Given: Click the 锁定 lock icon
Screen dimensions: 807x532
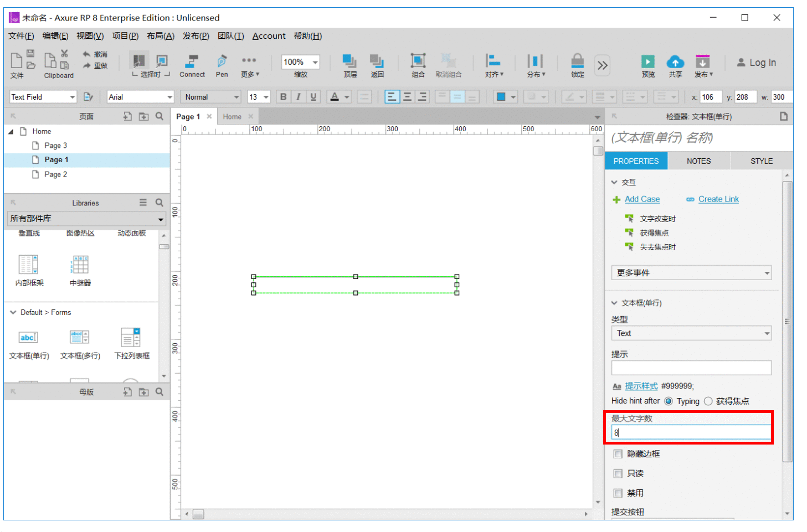Looking at the screenshot, I should 577,60.
